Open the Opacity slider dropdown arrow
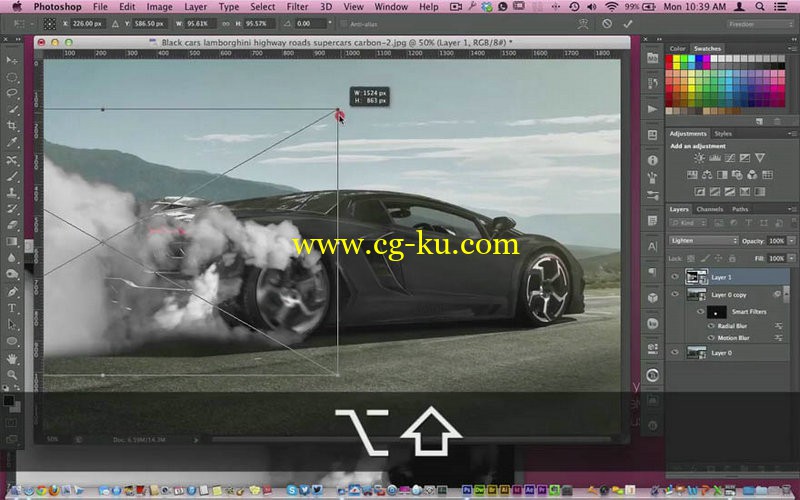The width and height of the screenshot is (800, 500). tap(791, 241)
